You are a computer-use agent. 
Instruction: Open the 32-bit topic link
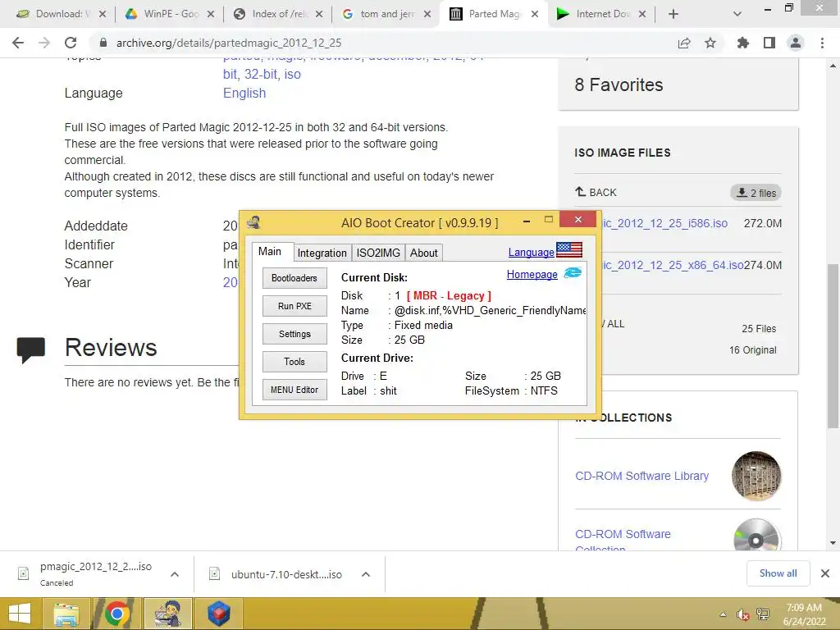tap(262, 75)
